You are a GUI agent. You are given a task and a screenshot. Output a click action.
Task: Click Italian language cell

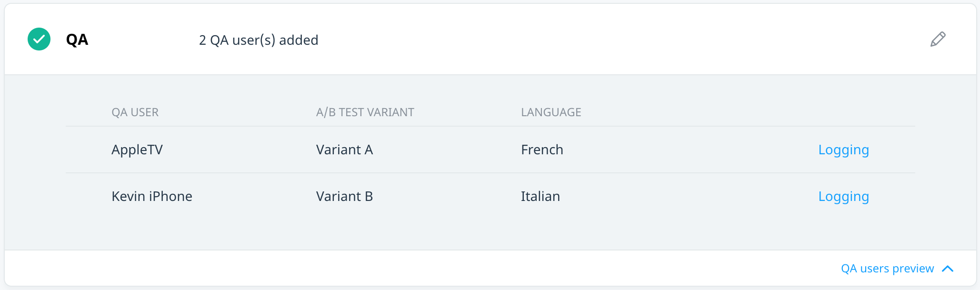[540, 196]
